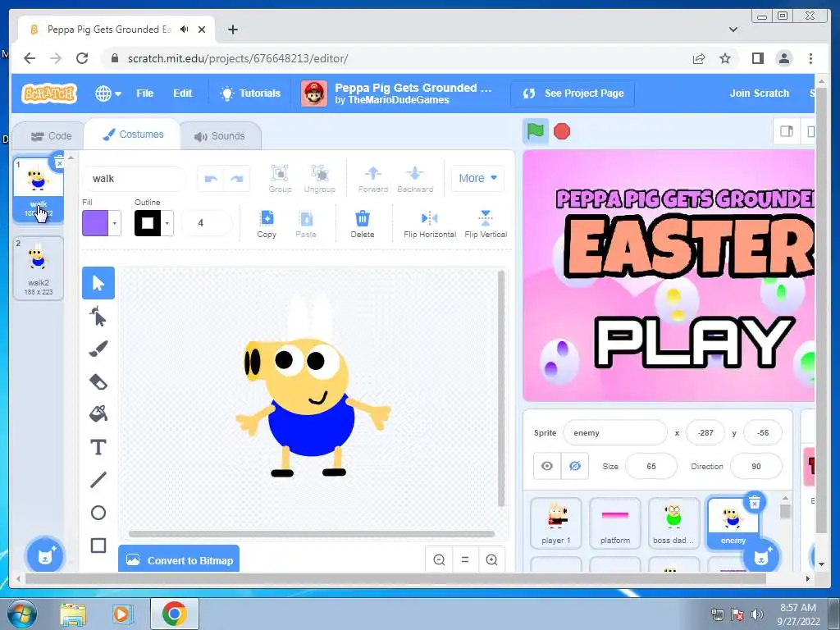Viewport: 840px width, 630px height.
Task: Open the Outline color dropdown
Action: (x=167, y=223)
